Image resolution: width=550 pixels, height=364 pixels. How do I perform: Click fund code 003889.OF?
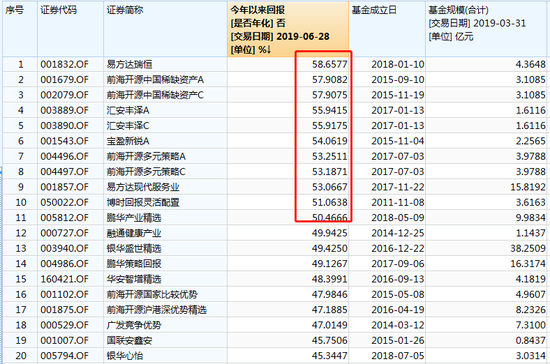point(65,110)
